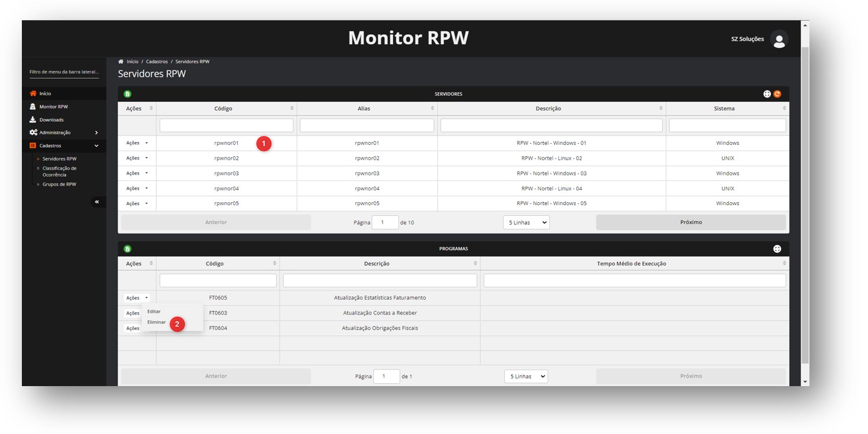Click the green export icon in Servidores panel
868x434 pixels.
[127, 94]
